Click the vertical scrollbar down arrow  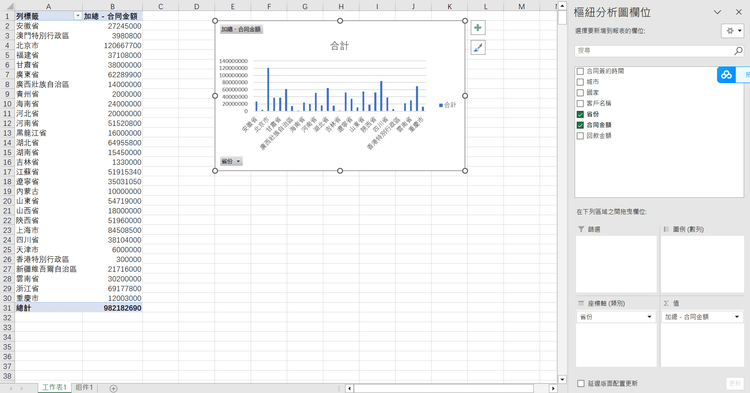pos(562,380)
